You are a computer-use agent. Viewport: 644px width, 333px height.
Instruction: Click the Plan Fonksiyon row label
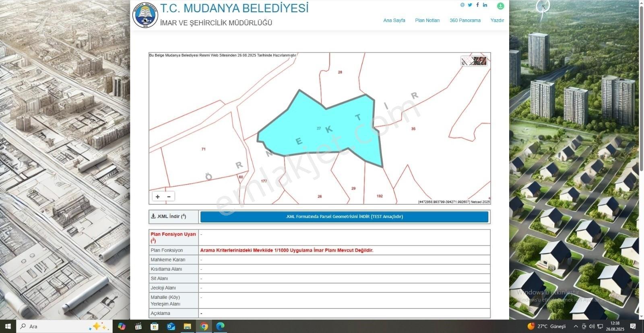(167, 250)
